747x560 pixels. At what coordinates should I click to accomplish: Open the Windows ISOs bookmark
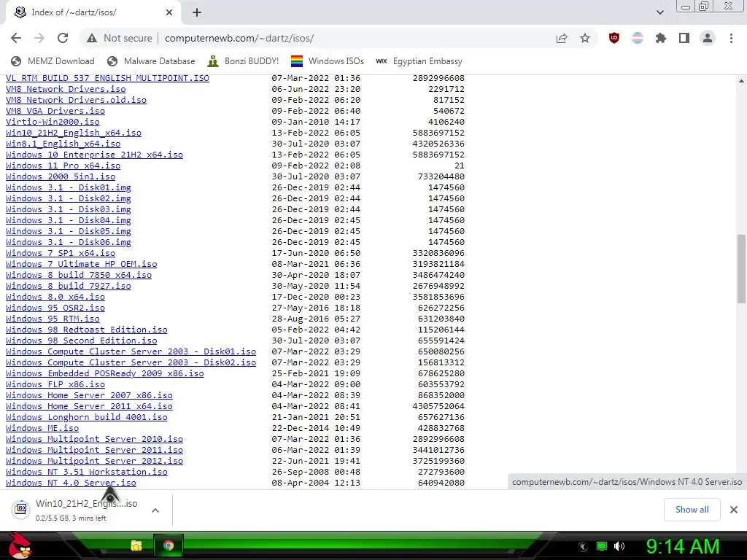click(328, 61)
